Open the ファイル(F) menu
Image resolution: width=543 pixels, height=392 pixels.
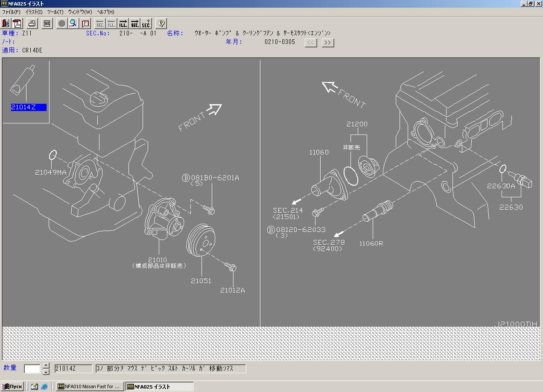(x=11, y=12)
